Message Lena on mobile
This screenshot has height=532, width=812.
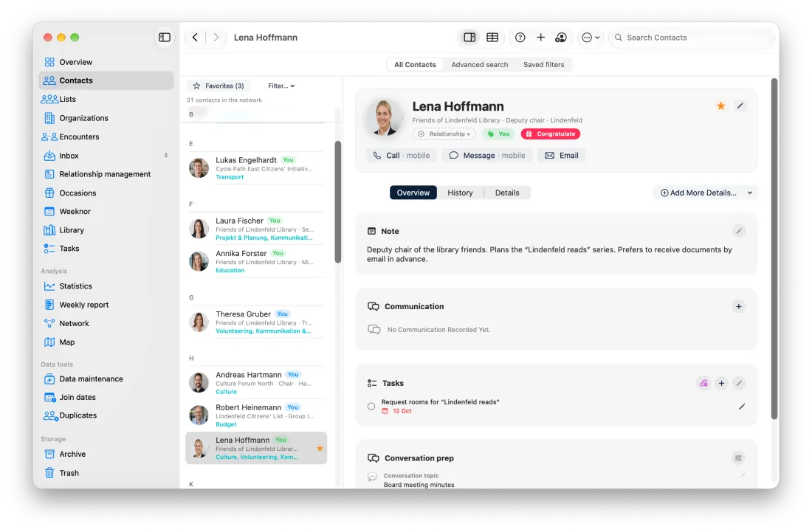(x=487, y=155)
